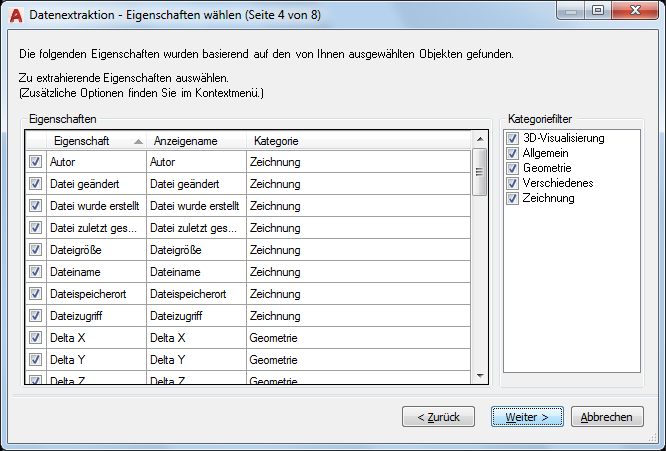Uncheck the Delta X property checkbox
666x451 pixels.
point(35,338)
